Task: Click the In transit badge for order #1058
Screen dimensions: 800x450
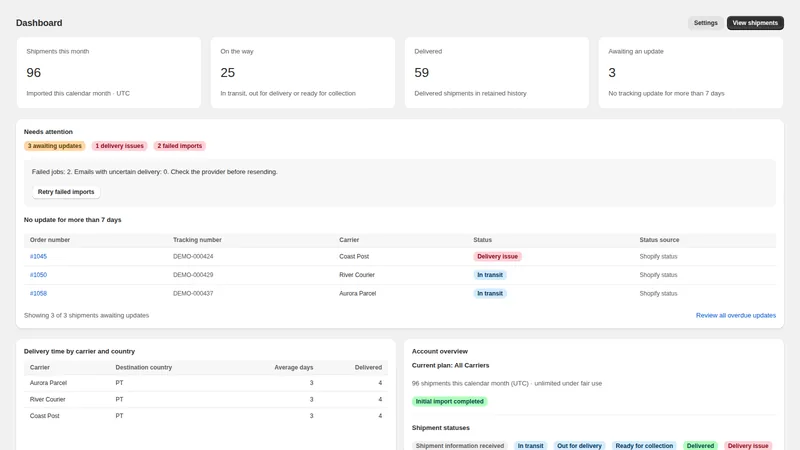Action: coord(490,293)
